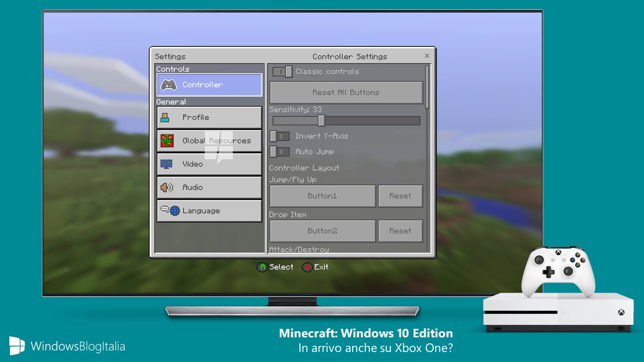Click the Profile character icon
Image resolution: width=644 pixels, height=362 pixels.
click(x=165, y=117)
